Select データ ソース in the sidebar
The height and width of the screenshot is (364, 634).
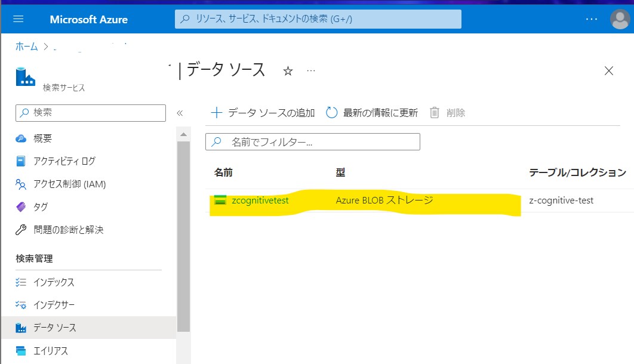(88, 328)
